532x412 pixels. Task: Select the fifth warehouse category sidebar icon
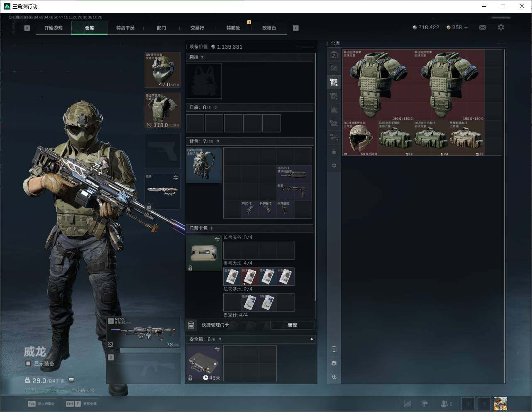point(334,110)
